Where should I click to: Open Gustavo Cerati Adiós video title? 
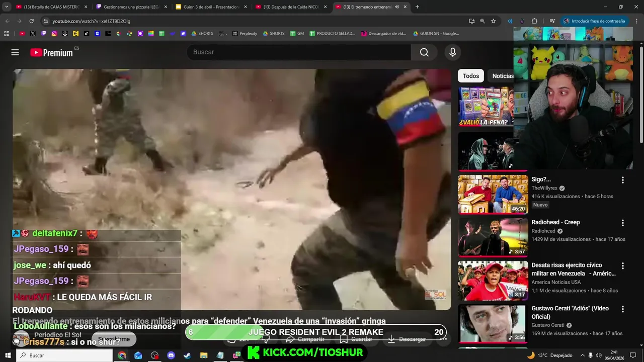[570, 312]
